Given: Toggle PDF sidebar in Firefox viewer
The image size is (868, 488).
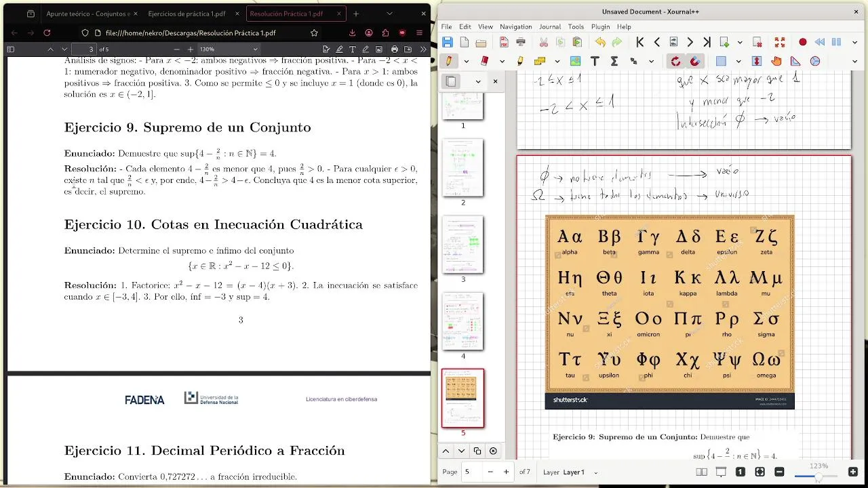Looking at the screenshot, I should pos(10,49).
